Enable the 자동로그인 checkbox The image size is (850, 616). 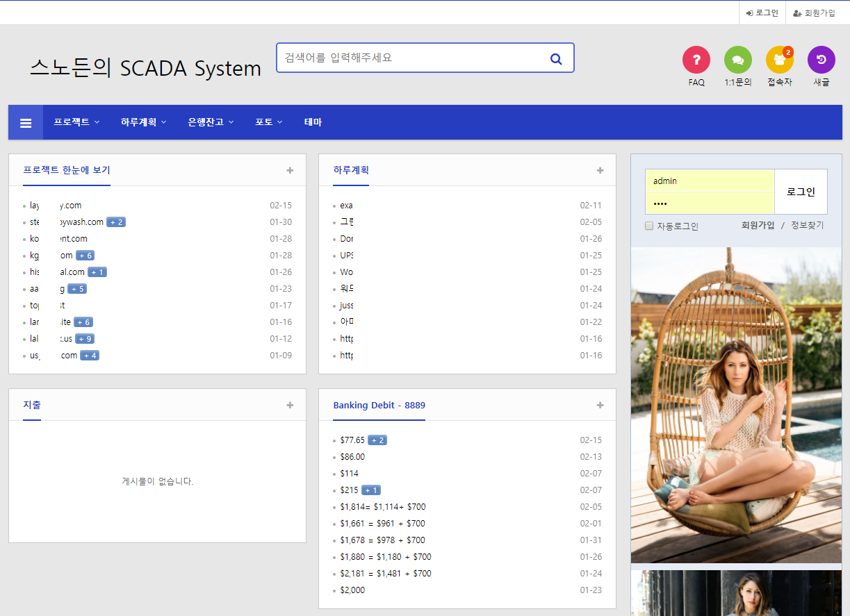tap(649, 226)
